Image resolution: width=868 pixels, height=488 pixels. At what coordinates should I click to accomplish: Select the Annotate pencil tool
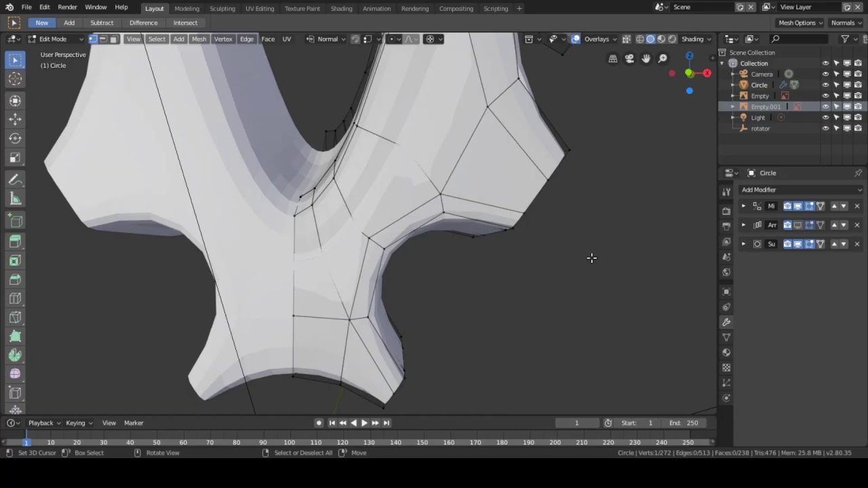pyautogui.click(x=15, y=180)
